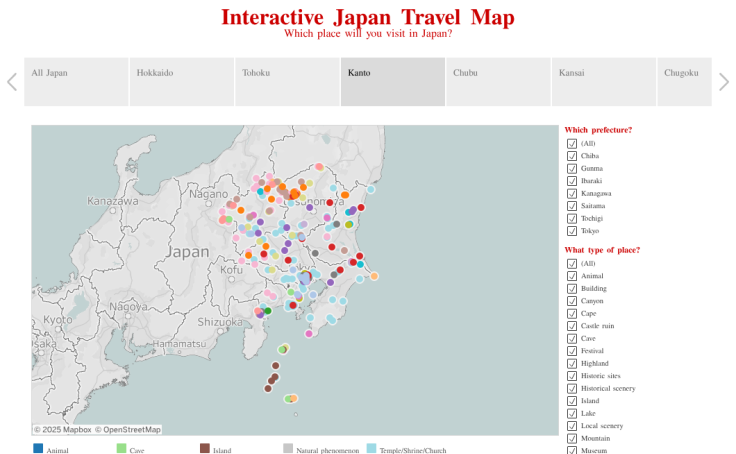The width and height of the screenshot is (736, 454).
Task: Click the right carousel arrow for regions
Action: coord(724,82)
